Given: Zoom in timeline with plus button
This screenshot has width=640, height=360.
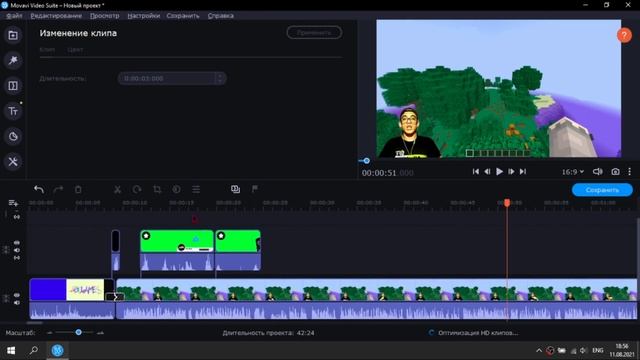Looking at the screenshot, I should click(x=100, y=333).
